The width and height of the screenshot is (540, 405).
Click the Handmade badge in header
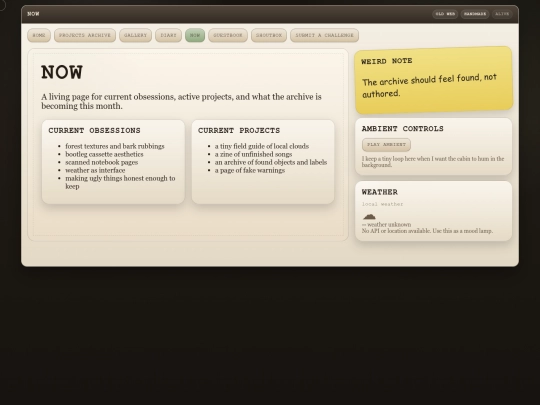(x=475, y=14)
